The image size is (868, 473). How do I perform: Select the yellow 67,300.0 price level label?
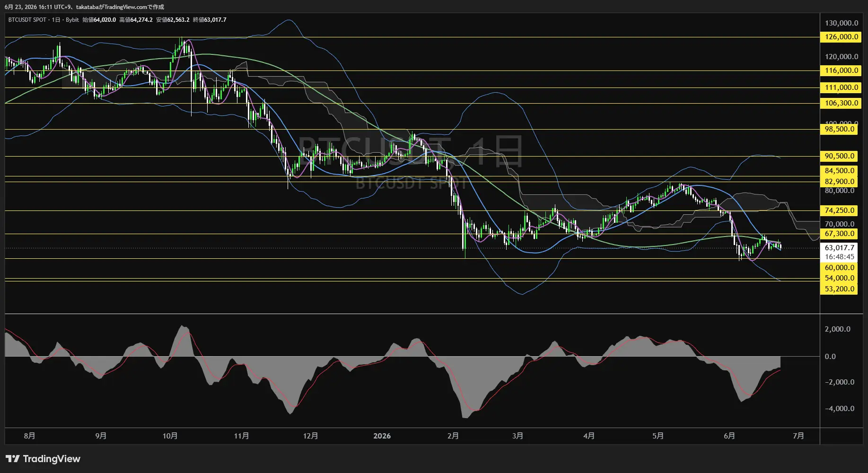point(839,234)
